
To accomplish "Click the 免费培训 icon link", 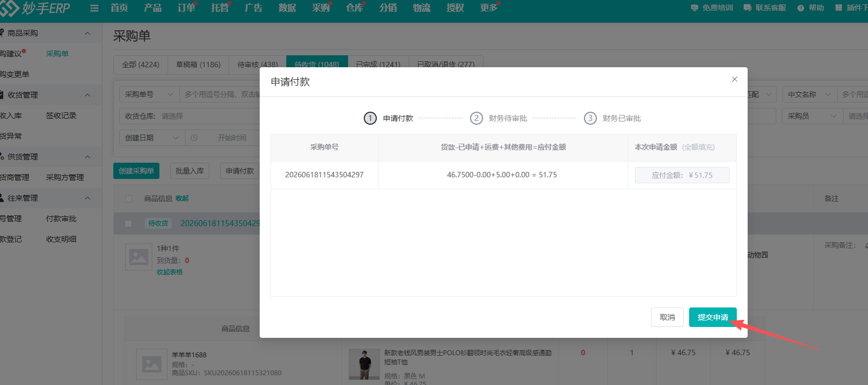I will tap(695, 8).
